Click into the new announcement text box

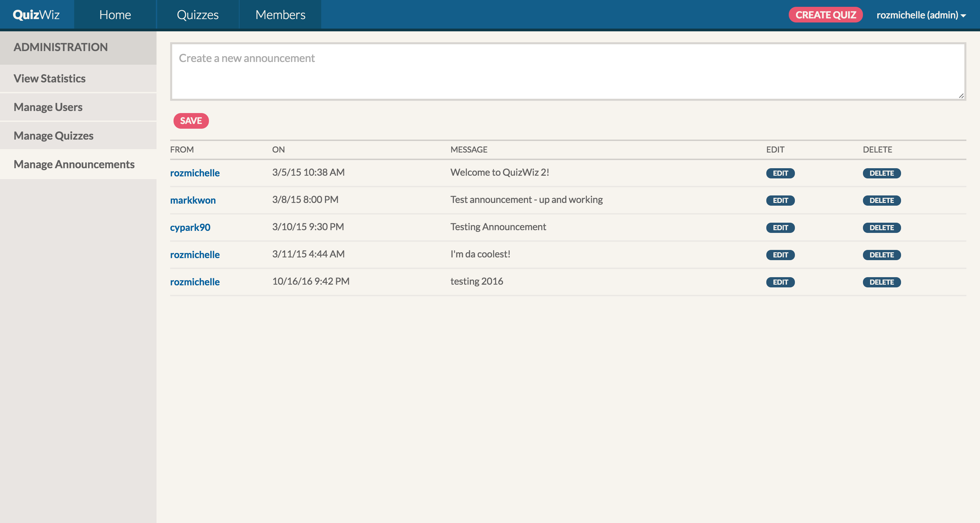pyautogui.click(x=568, y=72)
